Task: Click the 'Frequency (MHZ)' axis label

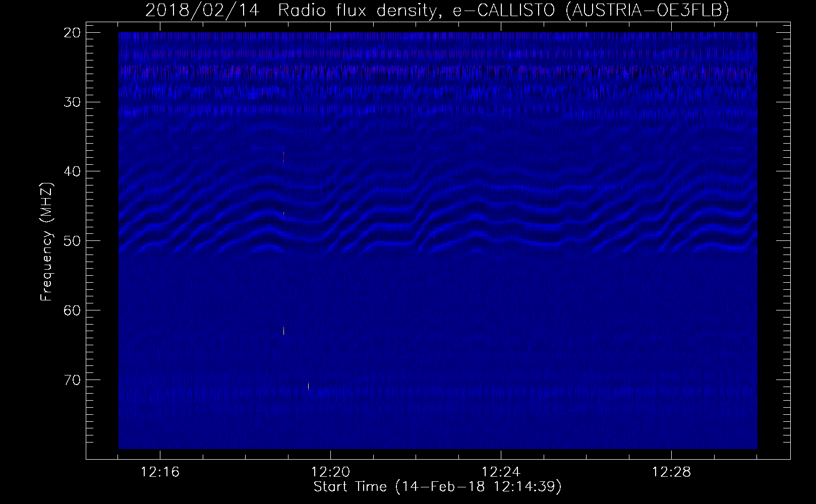Action: pos(46,242)
